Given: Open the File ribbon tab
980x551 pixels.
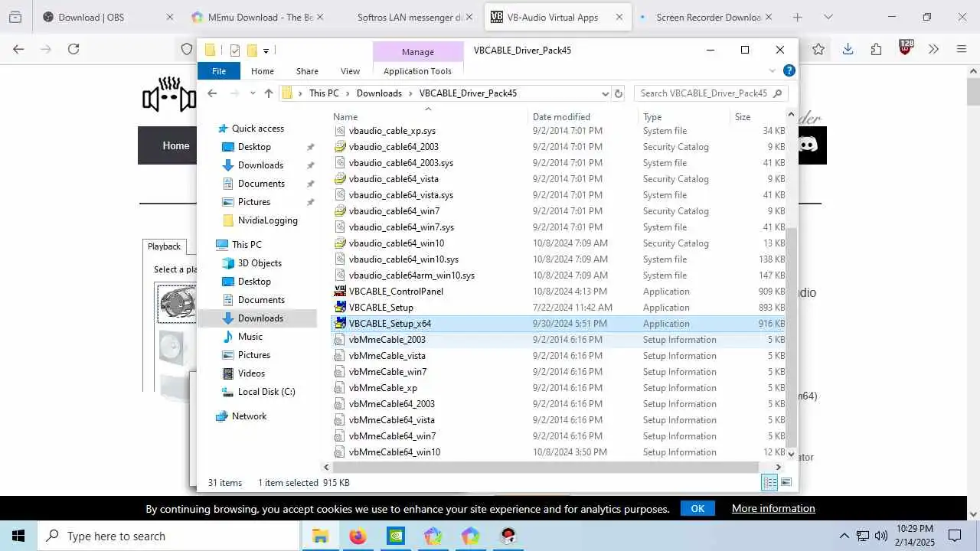Looking at the screenshot, I should coord(219,71).
